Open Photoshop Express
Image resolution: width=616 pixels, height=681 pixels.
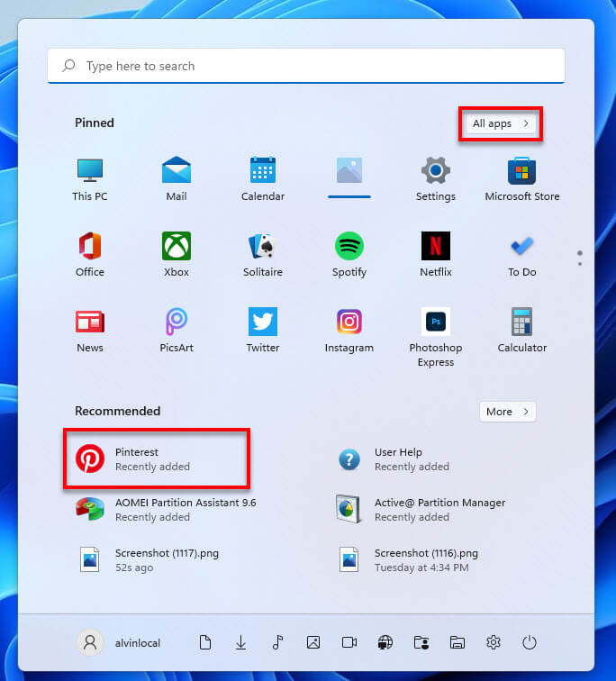click(435, 338)
